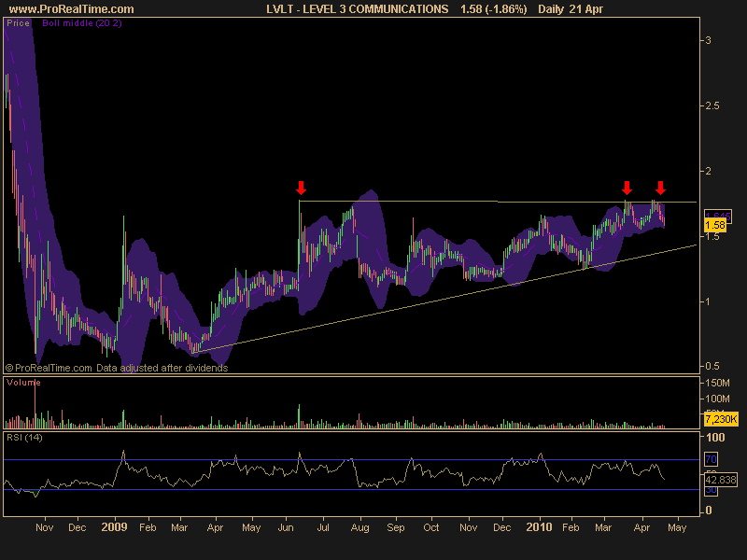Click the 2010 year label on time axis
This screenshot has width=747, height=560.
[539, 527]
